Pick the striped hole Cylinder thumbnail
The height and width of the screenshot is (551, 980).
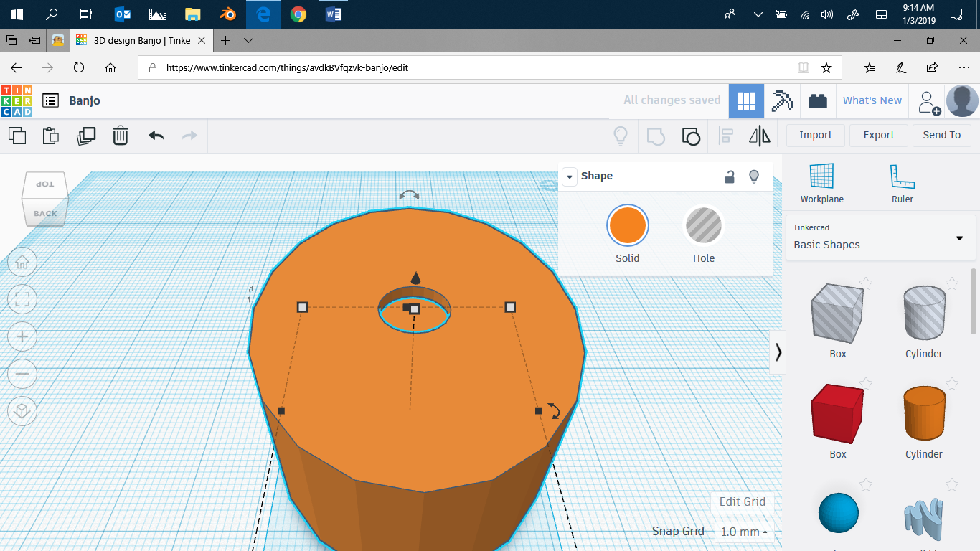924,312
